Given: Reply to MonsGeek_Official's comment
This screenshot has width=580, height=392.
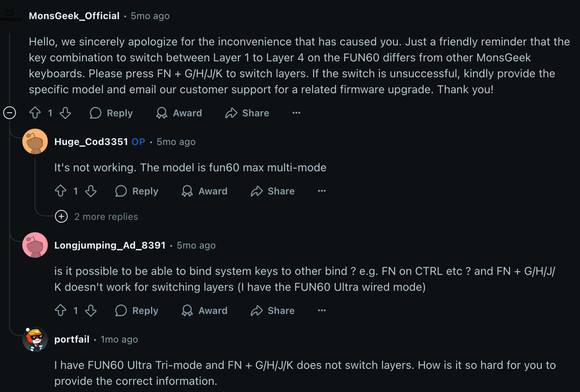Looking at the screenshot, I should click(111, 113).
